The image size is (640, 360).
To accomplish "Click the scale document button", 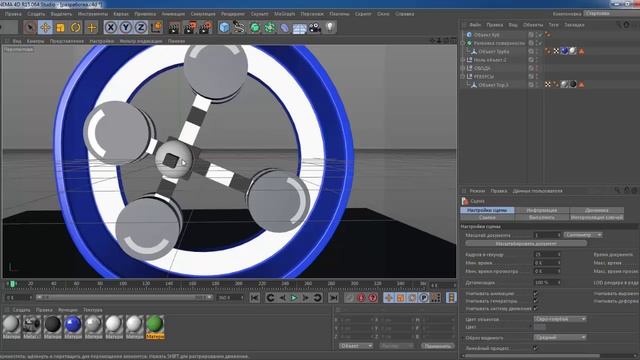I will pos(526,243).
